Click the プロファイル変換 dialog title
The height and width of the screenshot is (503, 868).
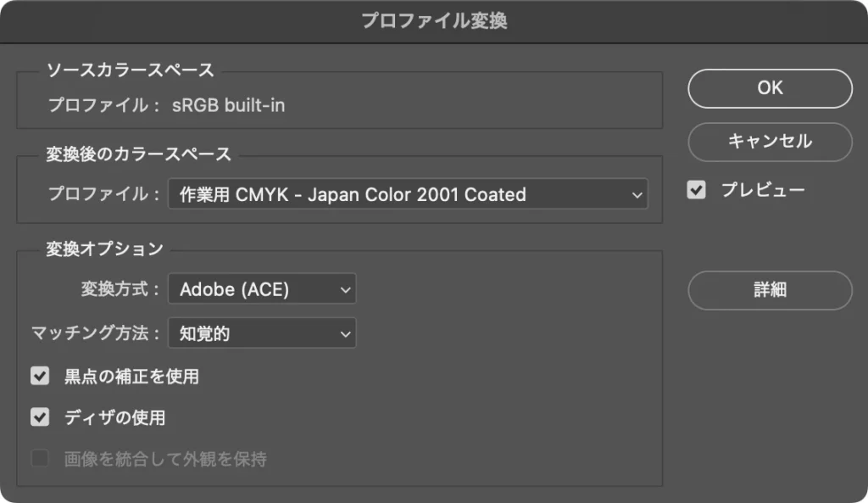click(x=434, y=21)
